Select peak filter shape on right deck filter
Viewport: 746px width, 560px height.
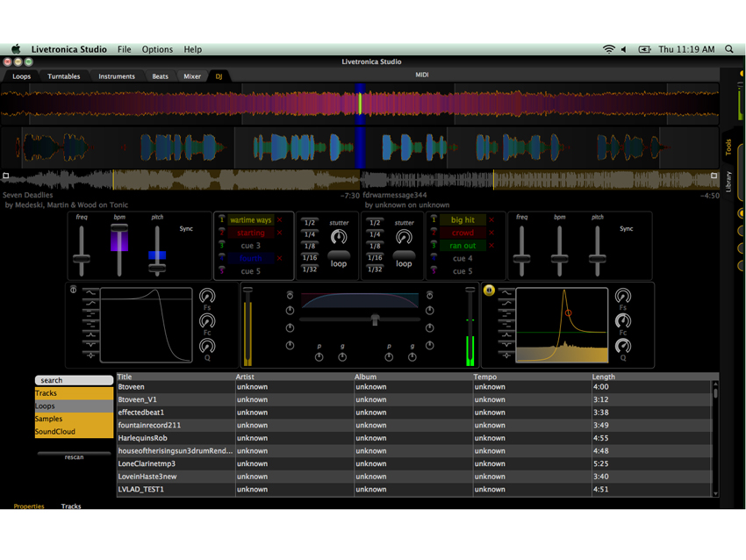coord(506,334)
